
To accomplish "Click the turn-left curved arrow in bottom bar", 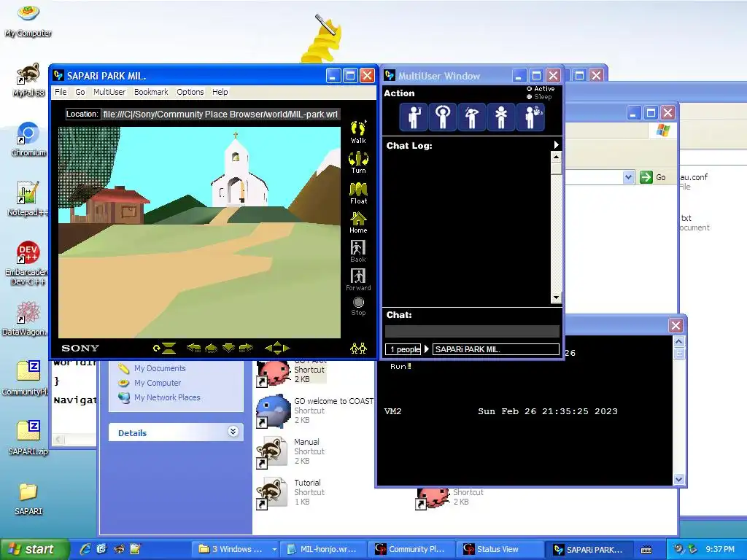I will pos(193,348).
